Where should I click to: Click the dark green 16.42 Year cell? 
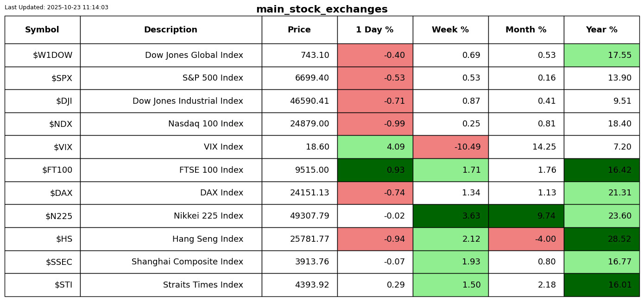tap(601, 170)
